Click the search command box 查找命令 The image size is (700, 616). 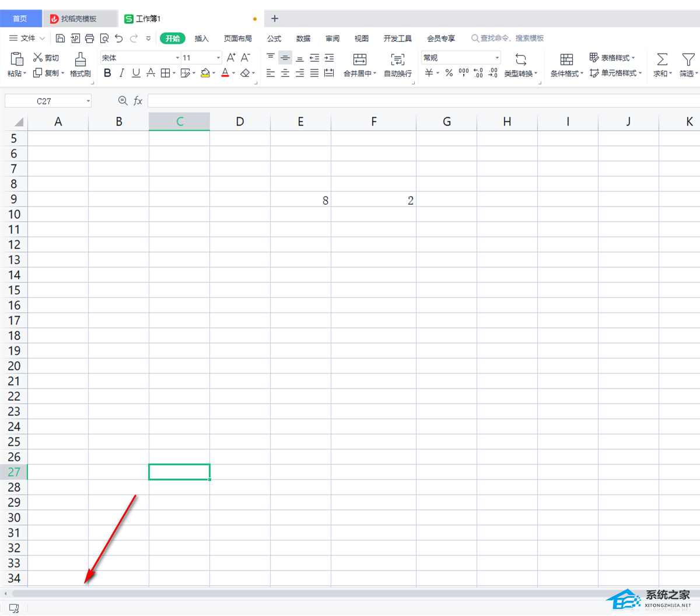click(508, 38)
